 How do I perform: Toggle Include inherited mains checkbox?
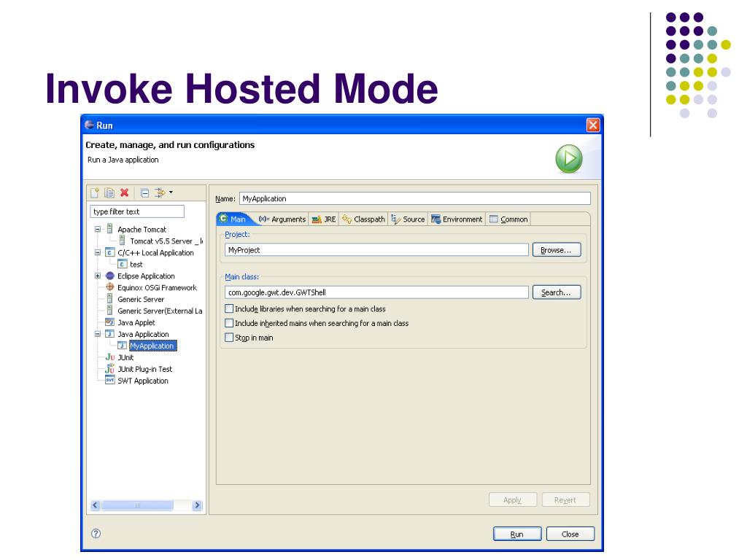point(230,323)
